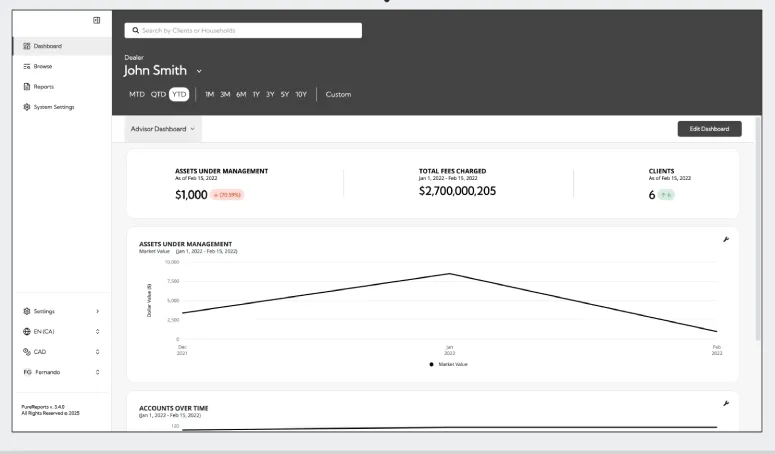775x454 pixels.
Task: Expand the John Smith dealer dropdown
Action: point(199,71)
